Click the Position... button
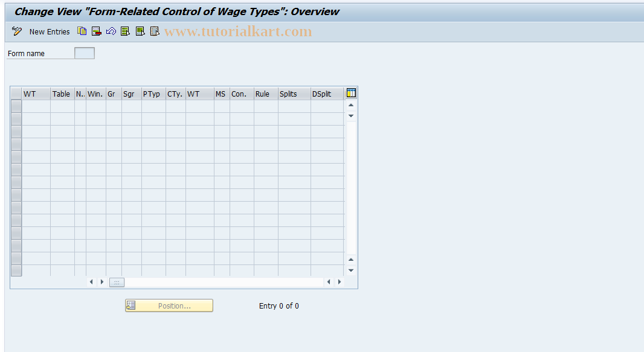 click(169, 306)
